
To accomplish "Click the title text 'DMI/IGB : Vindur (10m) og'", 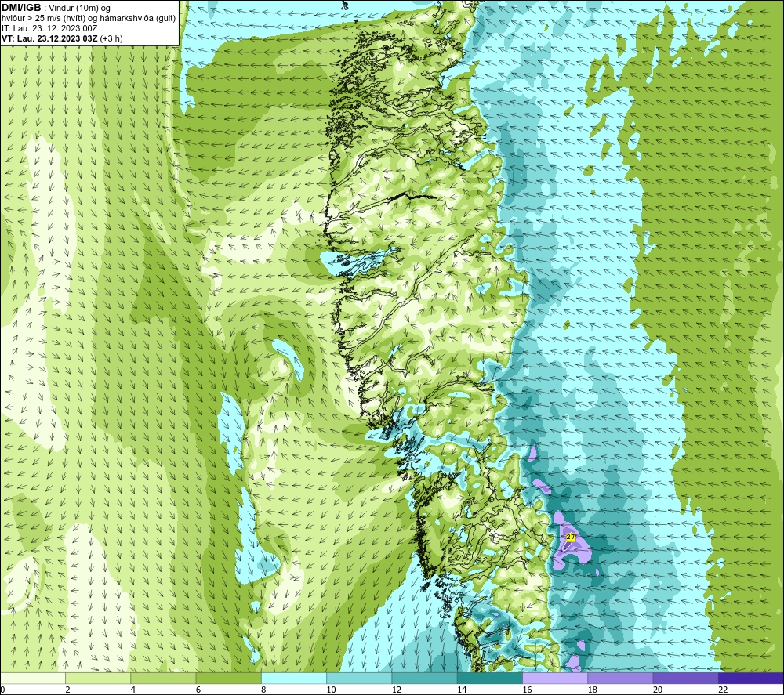I will coord(56,8).
